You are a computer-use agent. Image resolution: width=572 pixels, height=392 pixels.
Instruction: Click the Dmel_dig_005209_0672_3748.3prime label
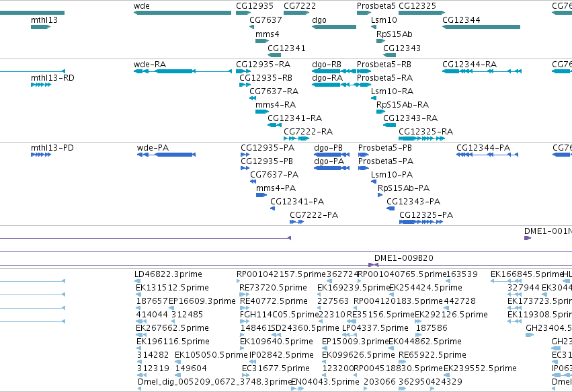(x=215, y=382)
